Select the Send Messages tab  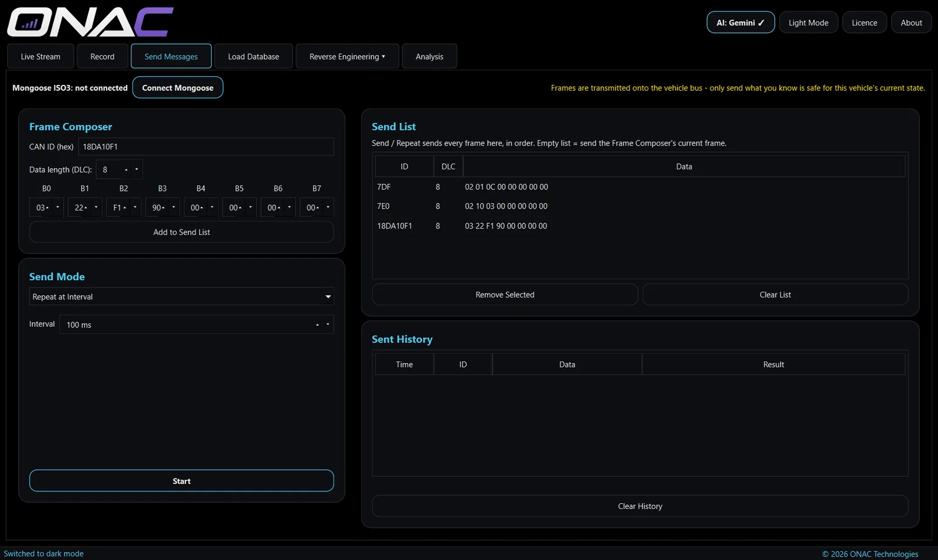(171, 57)
